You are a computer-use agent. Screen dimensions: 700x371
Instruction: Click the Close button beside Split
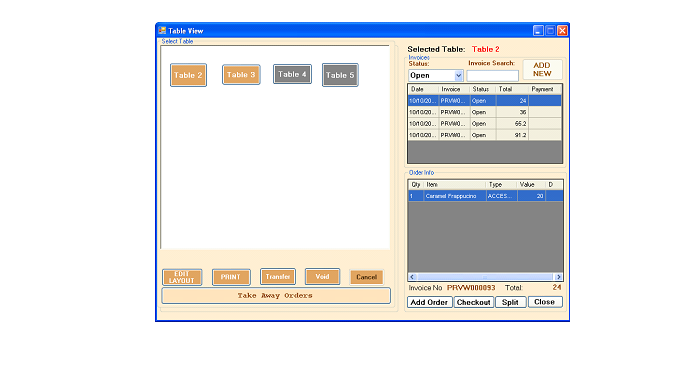click(545, 302)
